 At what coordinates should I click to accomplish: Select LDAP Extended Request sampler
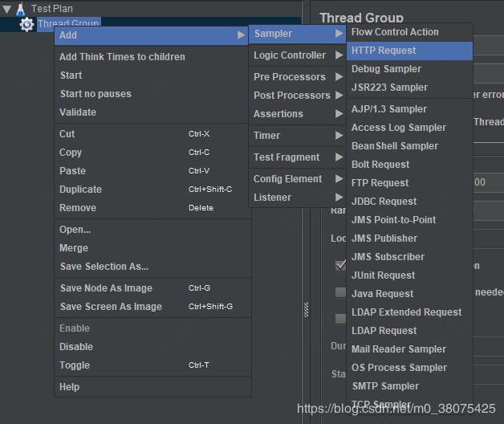point(409,312)
